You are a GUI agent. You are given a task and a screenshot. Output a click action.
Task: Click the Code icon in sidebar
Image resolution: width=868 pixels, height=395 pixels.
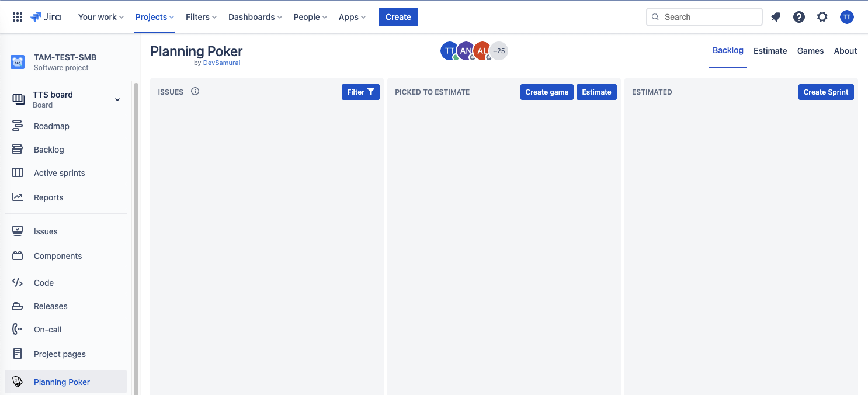click(x=18, y=283)
